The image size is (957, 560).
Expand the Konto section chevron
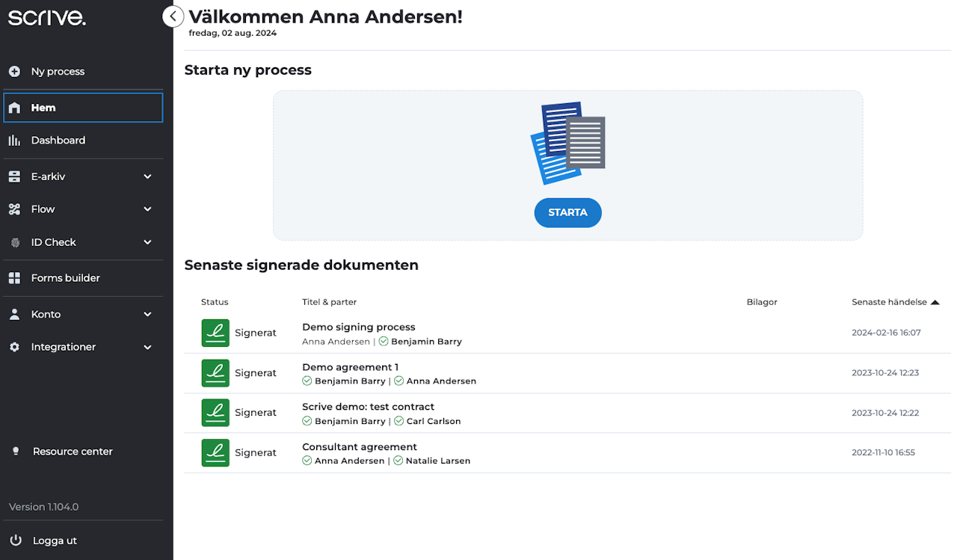pos(147,315)
